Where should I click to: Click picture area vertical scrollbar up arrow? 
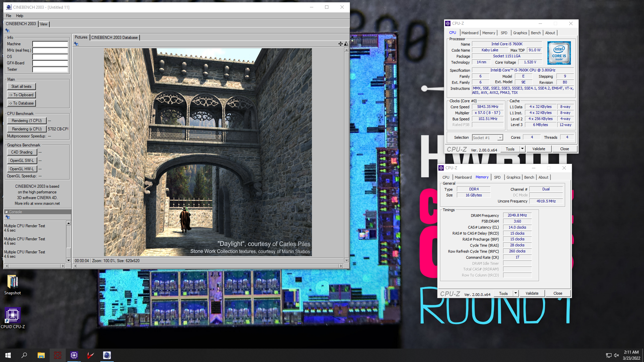346,50
